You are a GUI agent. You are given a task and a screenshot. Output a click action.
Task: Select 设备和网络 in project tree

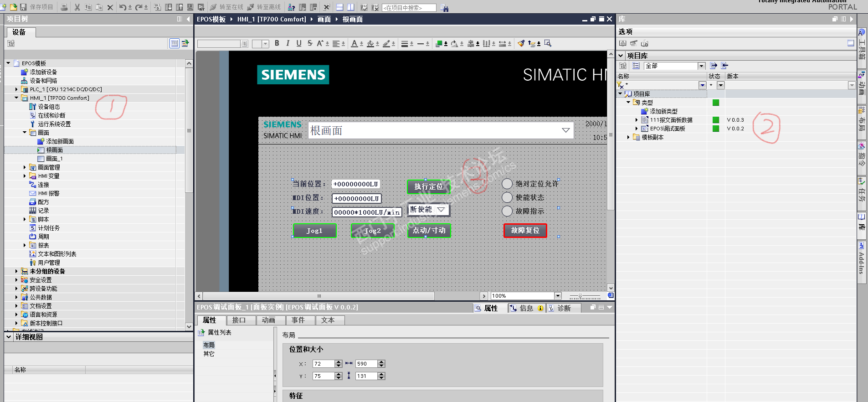tap(43, 81)
